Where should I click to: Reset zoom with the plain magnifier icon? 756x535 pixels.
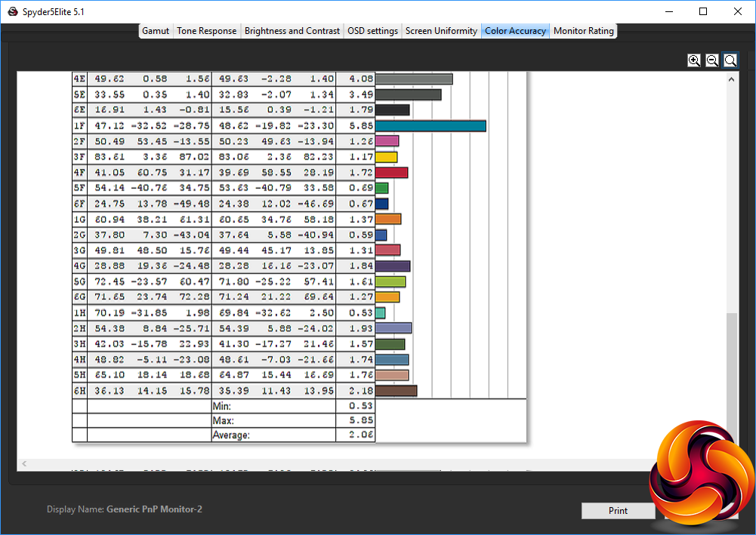[x=730, y=60]
